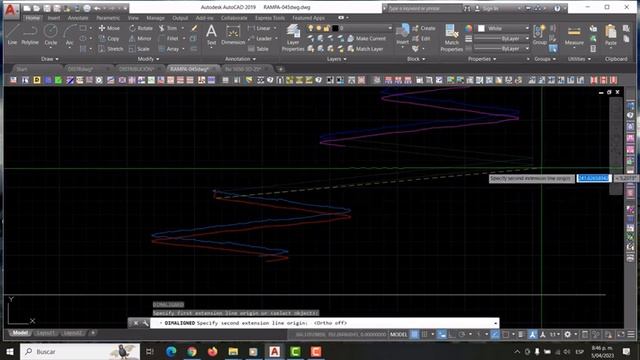Toggle drawing grid display in status bar
This screenshot has width=640, height=360.
point(414,334)
